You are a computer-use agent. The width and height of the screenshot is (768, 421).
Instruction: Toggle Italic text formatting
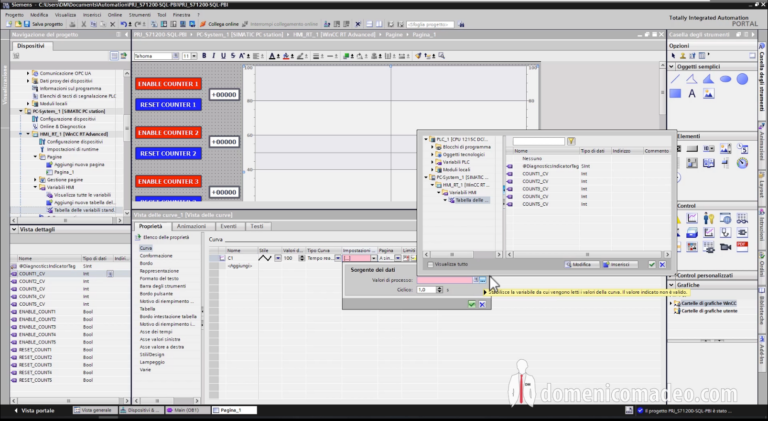click(x=214, y=56)
